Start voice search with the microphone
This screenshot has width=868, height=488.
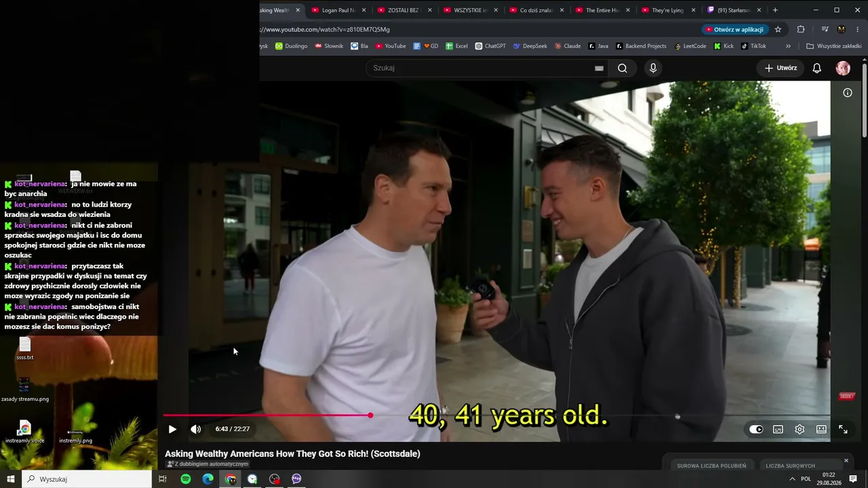click(653, 68)
